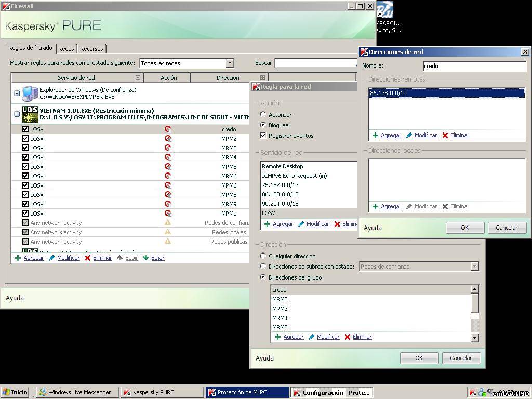
Task: Click the red X Eliminar icon under Direcciones remotas
Action: point(445,135)
